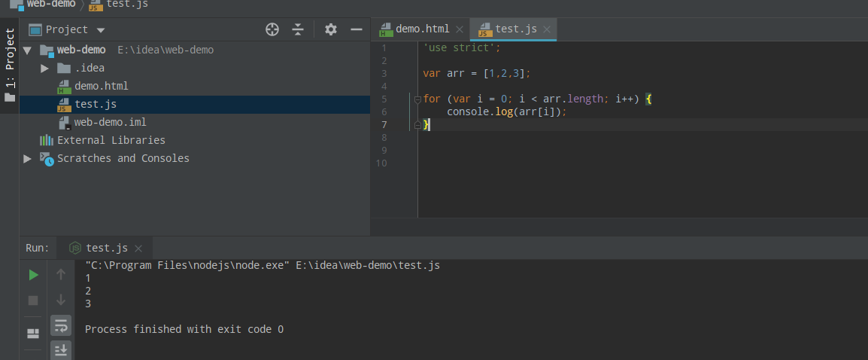Viewport: 868px width, 360px height.
Task: Collapse the web-demo project root
Action: tap(27, 50)
